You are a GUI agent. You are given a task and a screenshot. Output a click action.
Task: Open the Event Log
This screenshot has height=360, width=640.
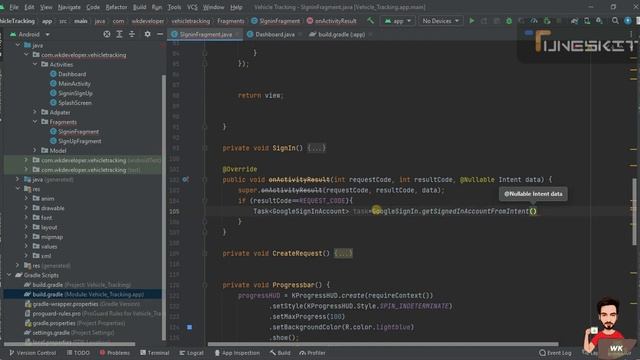pyautogui.click(x=555, y=353)
